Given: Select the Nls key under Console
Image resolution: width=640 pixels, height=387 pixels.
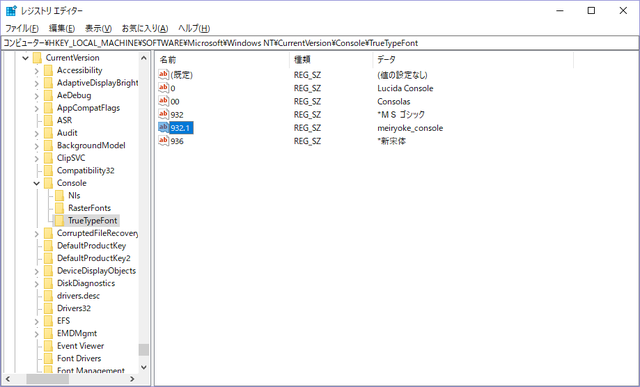Looking at the screenshot, I should 74,196.
